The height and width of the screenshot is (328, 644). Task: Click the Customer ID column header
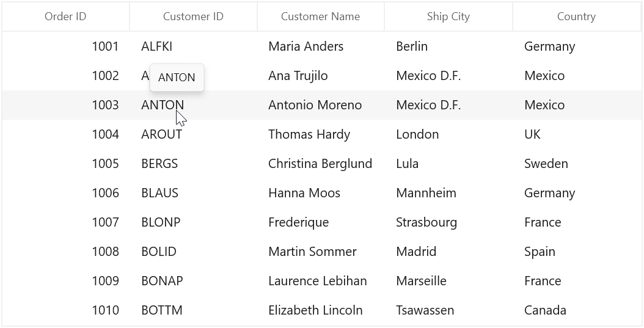[x=194, y=16]
